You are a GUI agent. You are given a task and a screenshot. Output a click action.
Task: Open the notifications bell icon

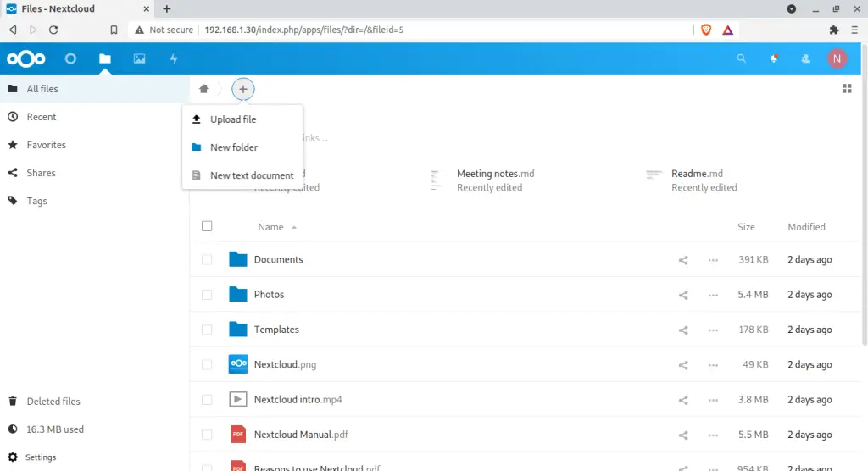[774, 58]
